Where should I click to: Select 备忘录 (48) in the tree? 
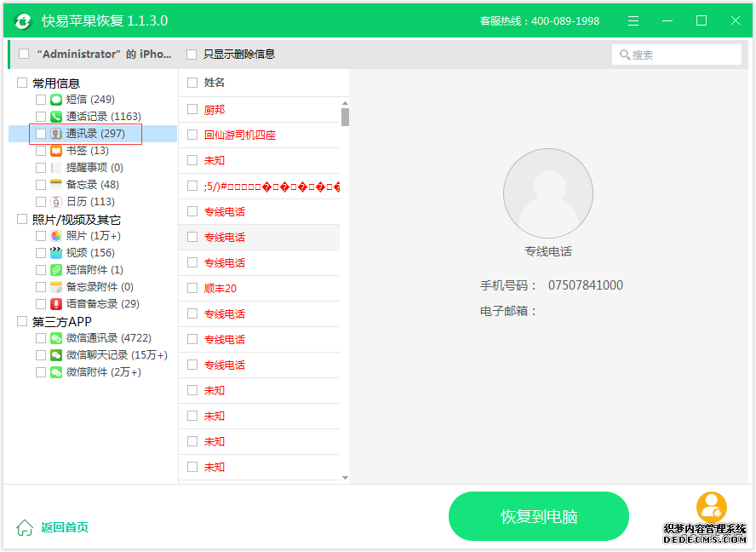tap(93, 185)
